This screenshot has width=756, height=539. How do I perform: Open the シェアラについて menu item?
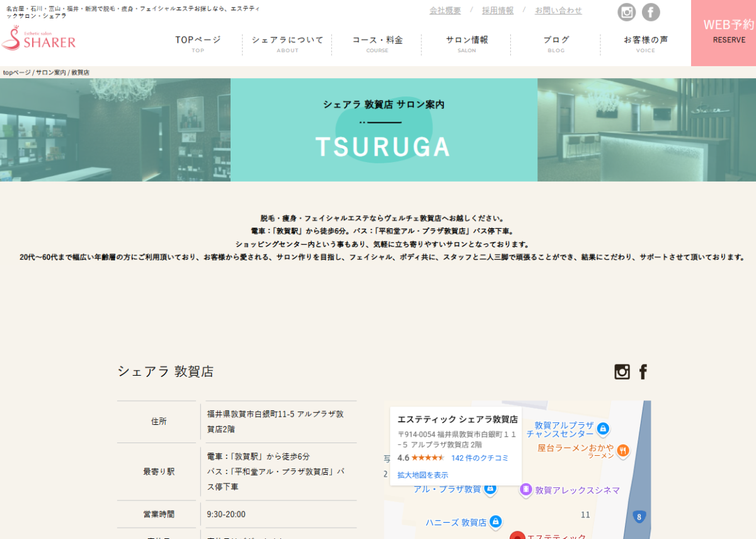(x=287, y=44)
